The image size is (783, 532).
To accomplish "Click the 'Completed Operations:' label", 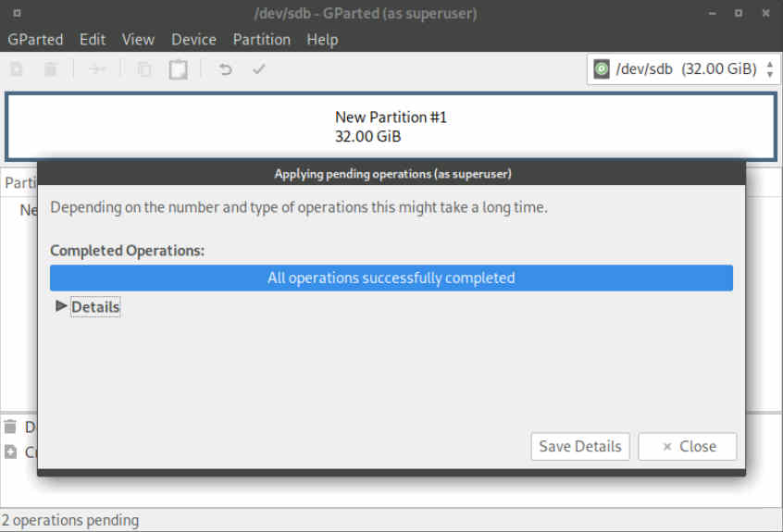I will click(128, 251).
